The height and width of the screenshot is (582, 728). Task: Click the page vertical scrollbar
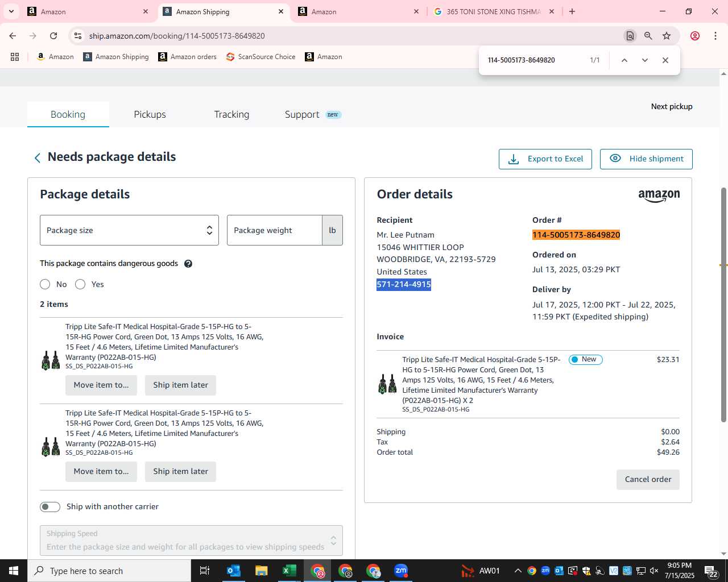[723, 304]
